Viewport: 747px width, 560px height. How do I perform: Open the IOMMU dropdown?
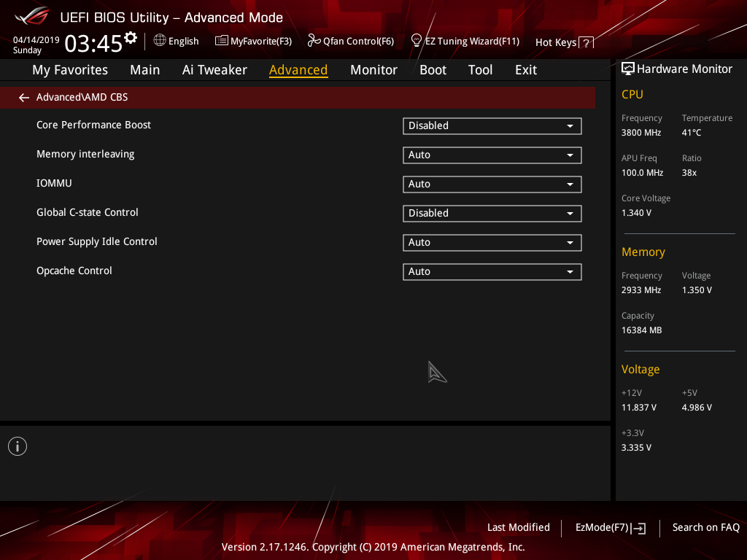point(492,184)
